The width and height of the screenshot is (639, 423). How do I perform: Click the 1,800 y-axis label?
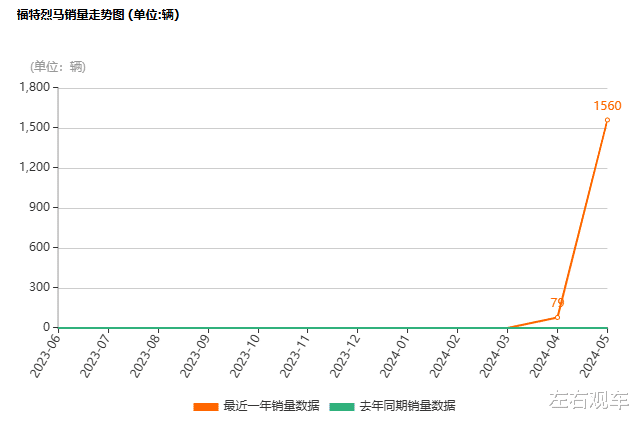coord(34,88)
